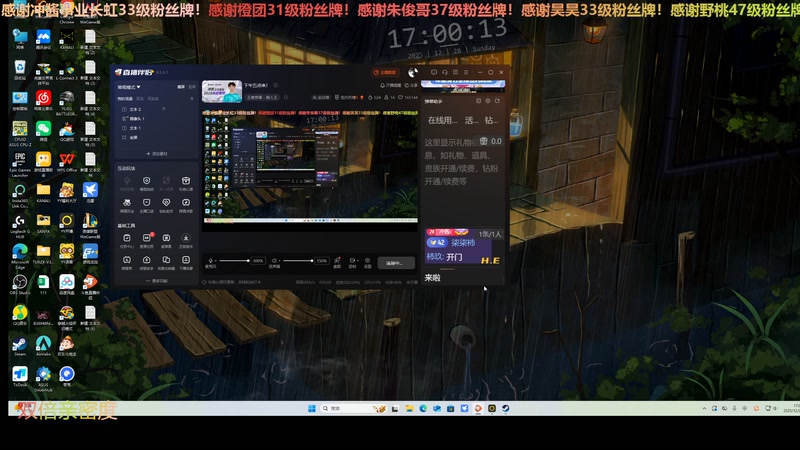
Task: Open the CPUID ASUS CPU-Z shortcut
Action: [19, 133]
